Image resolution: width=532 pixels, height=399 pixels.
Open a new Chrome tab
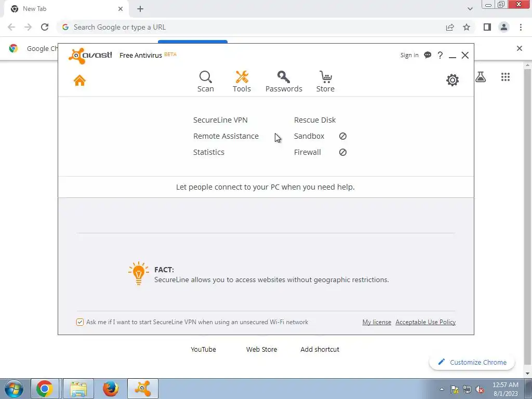(140, 9)
